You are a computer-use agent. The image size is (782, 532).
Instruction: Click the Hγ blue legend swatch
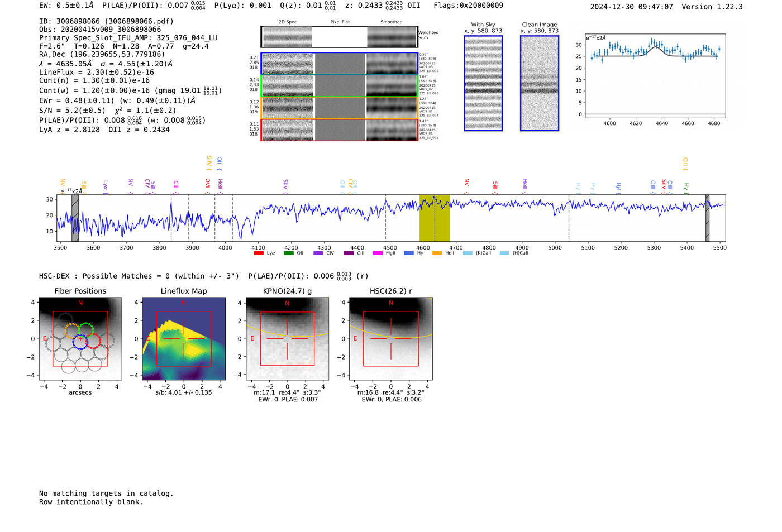pos(409,253)
